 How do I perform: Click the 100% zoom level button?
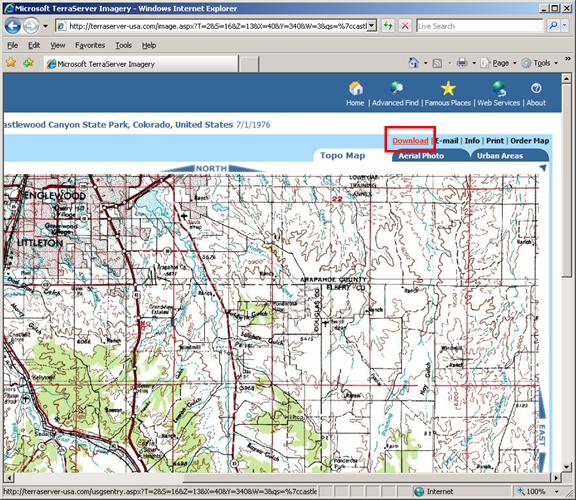click(x=531, y=492)
